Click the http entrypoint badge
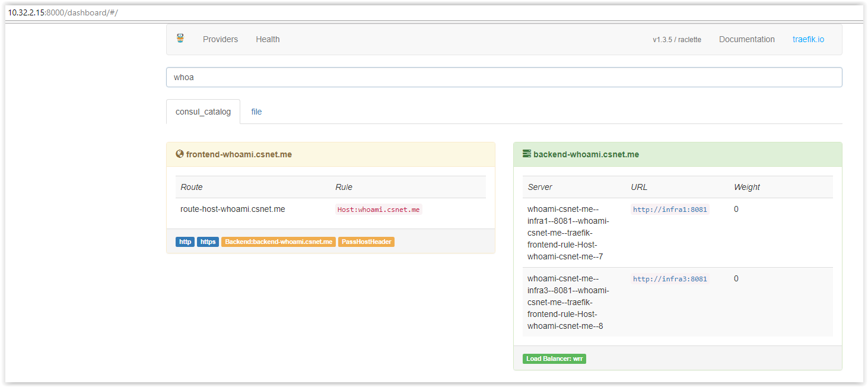 click(185, 242)
